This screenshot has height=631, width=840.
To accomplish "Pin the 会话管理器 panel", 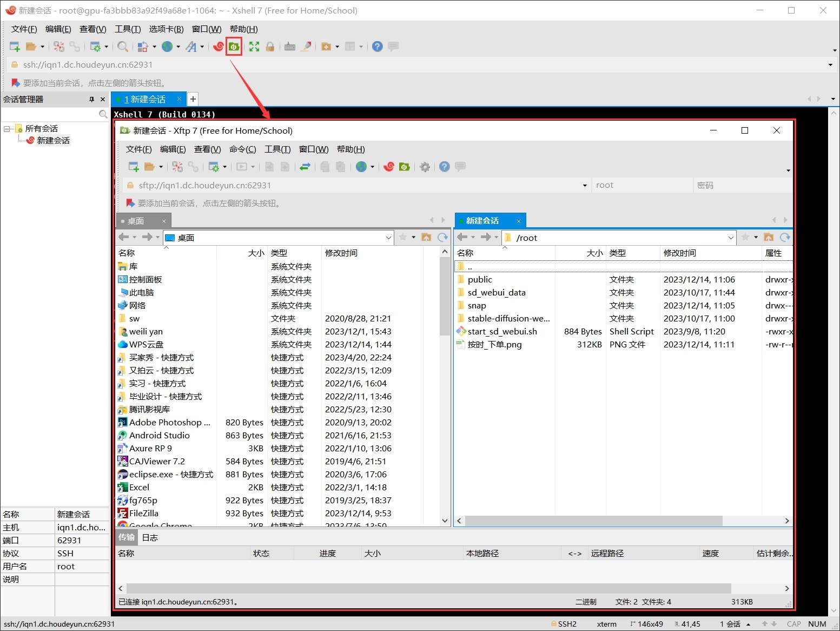I will click(91, 100).
